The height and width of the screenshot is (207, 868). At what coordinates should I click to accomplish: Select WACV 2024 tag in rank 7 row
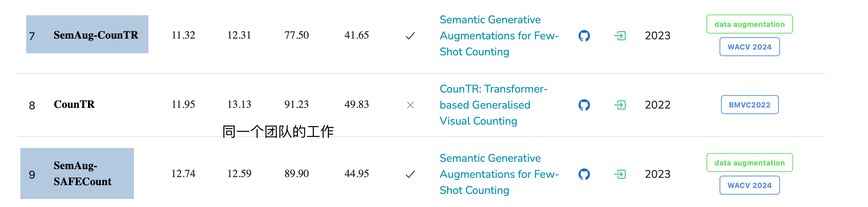[749, 47]
